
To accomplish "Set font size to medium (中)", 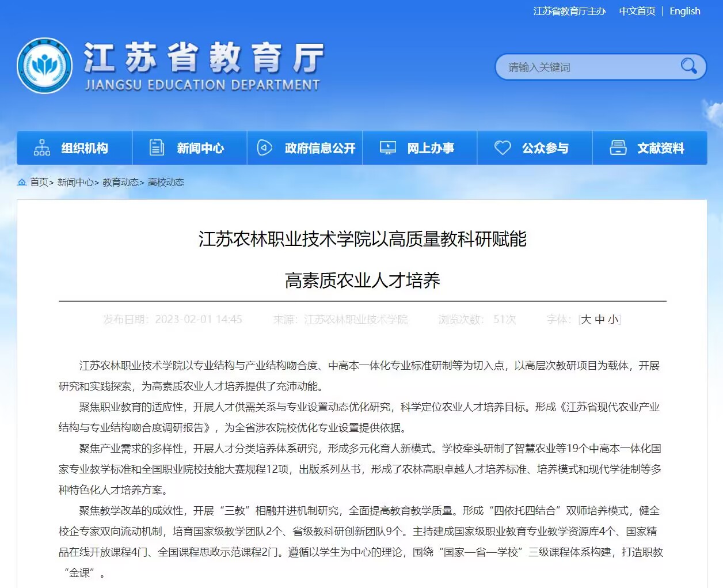I will tap(600, 320).
